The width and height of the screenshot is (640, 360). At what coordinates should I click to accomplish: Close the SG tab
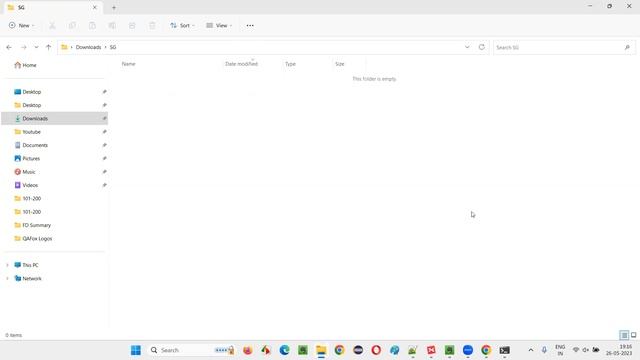click(95, 7)
